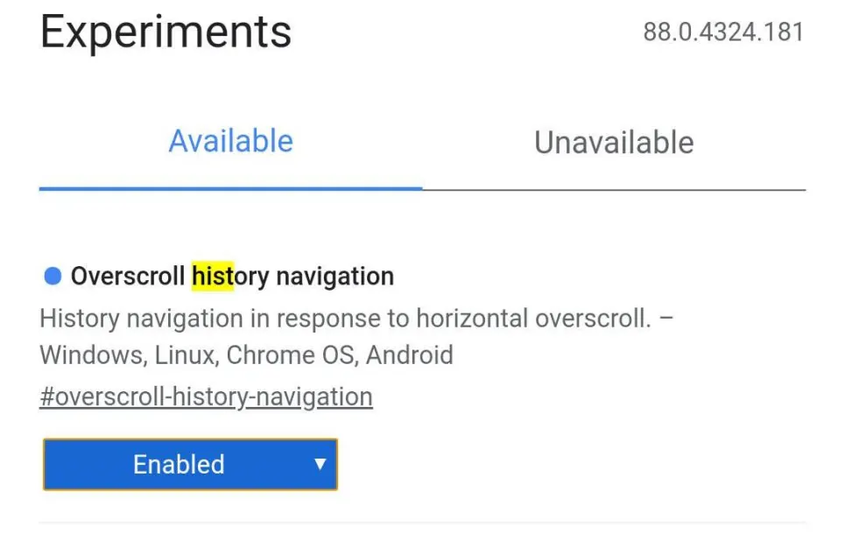Switch to the Available tab
The image size is (845, 540).
(x=231, y=141)
